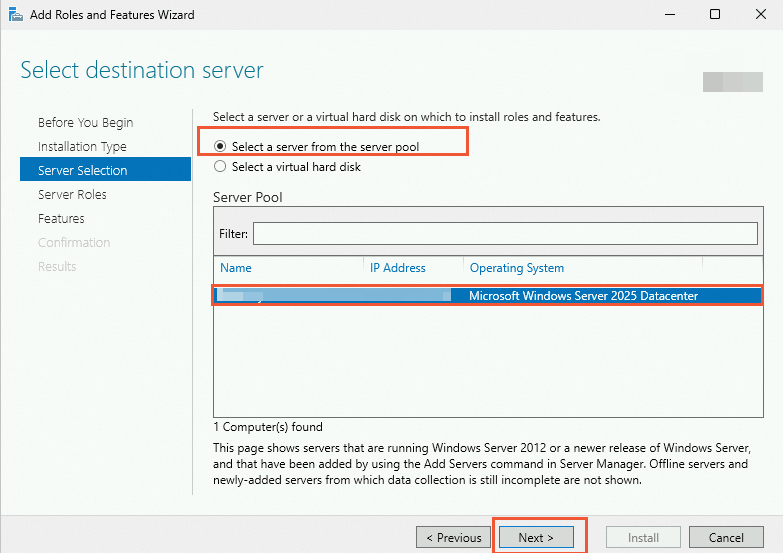Open the Before You Begin step

pyautogui.click(x=85, y=122)
